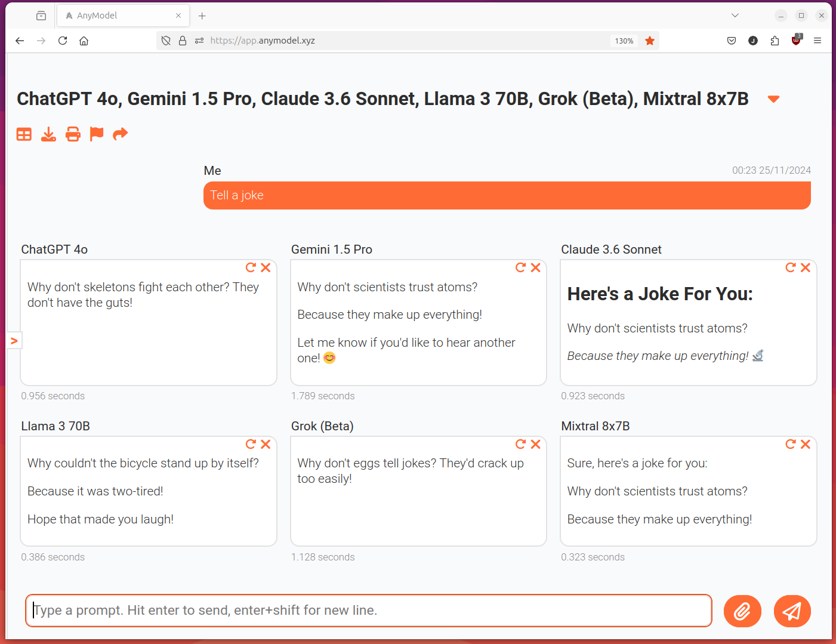Screen dimensions: 836x644
Task: Close the Grok (Beta) response panel
Action: coord(535,444)
